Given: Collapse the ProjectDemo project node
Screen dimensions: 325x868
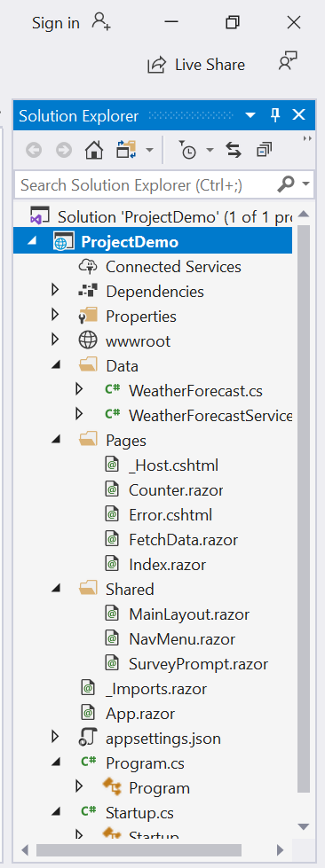Looking at the screenshot, I should click(x=33, y=242).
